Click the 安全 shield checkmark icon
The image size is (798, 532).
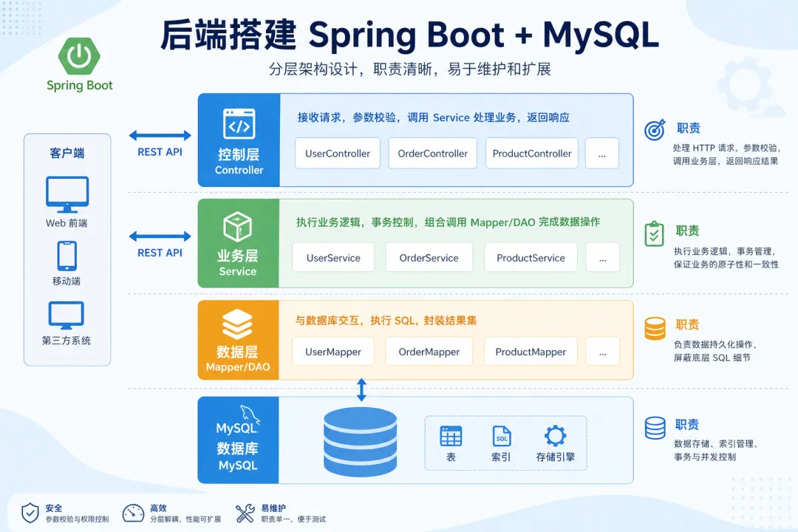[30, 513]
